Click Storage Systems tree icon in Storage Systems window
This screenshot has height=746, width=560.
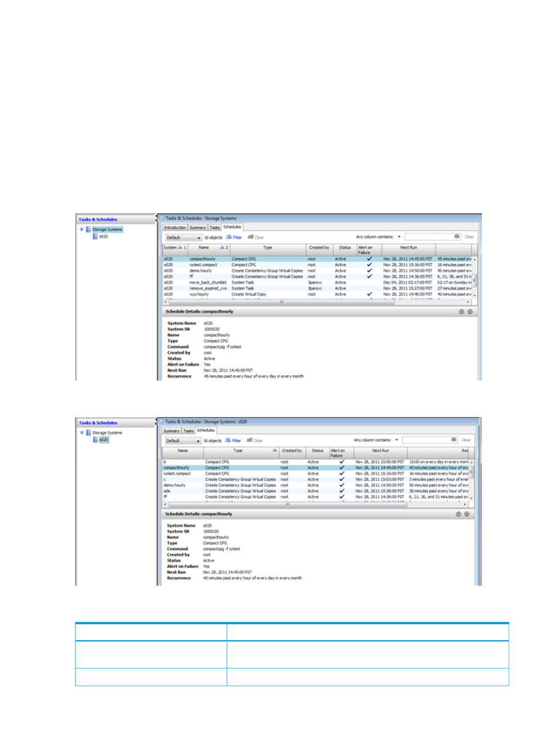[x=89, y=230]
